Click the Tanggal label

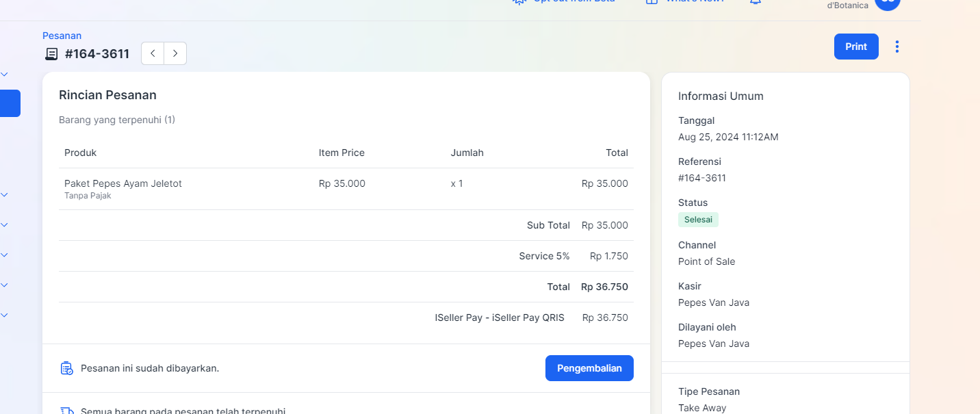point(696,120)
